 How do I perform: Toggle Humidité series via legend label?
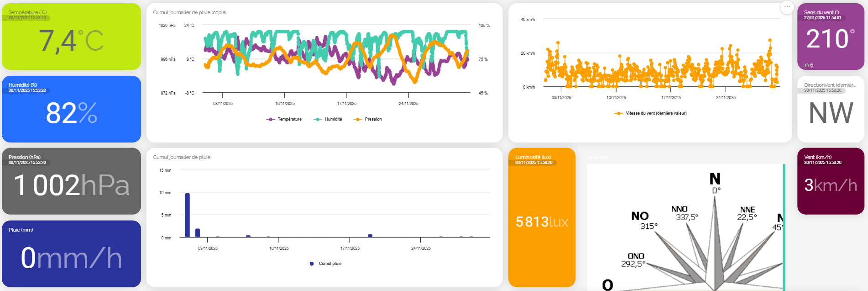point(333,119)
